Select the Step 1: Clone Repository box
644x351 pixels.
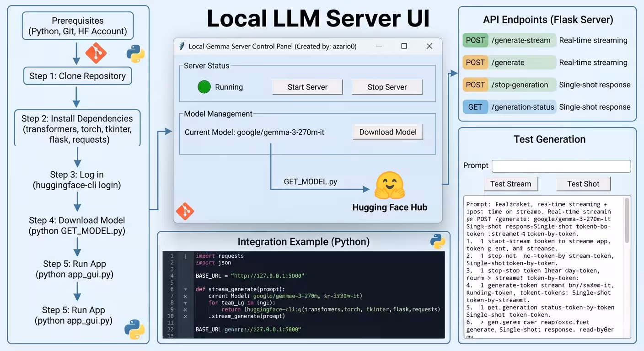(77, 76)
